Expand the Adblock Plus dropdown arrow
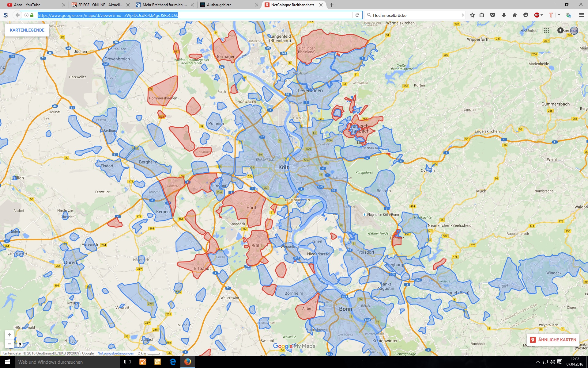 pyautogui.click(x=542, y=15)
